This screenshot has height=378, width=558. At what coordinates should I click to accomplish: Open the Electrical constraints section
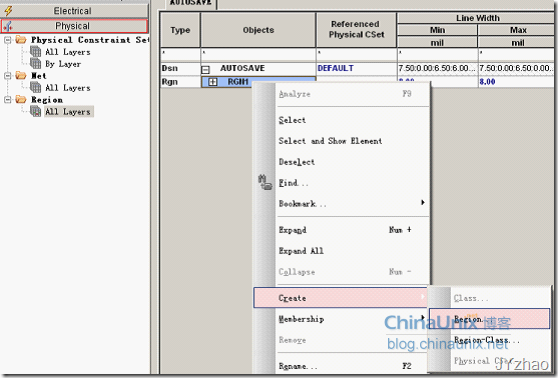(75, 11)
